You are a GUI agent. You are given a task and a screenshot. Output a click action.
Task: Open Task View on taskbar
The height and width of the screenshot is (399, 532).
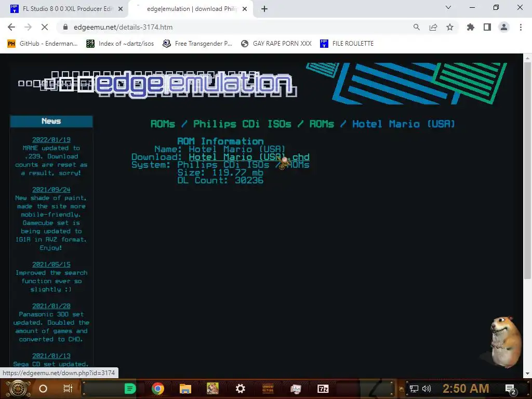(68, 389)
